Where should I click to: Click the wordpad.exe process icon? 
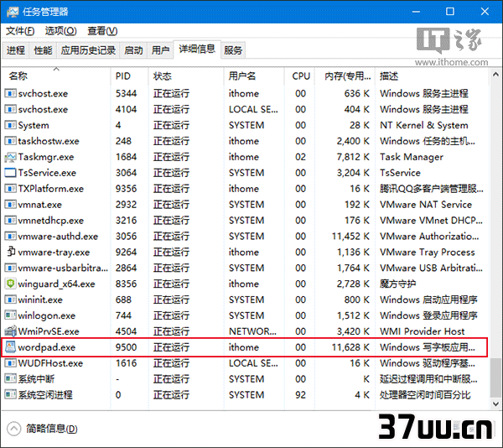click(10, 347)
